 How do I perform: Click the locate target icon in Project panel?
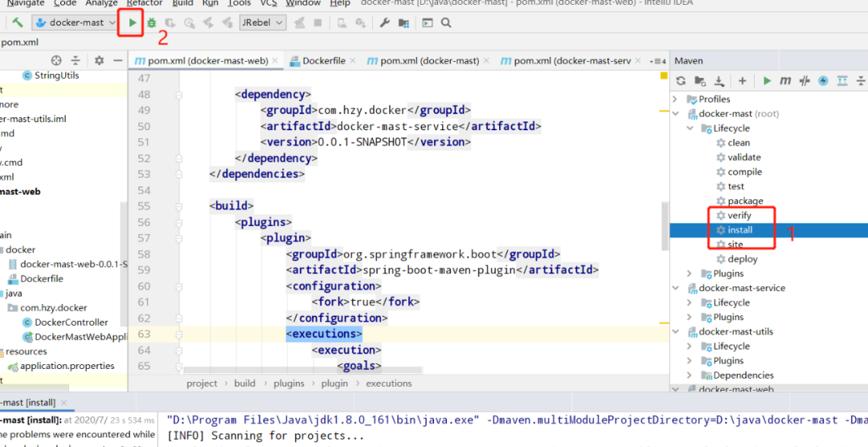pyautogui.click(x=56, y=60)
